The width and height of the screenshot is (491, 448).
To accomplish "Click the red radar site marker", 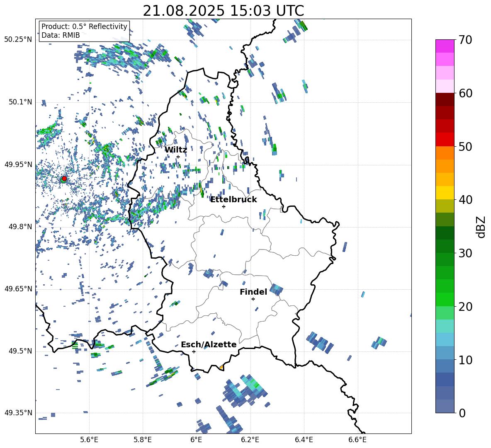I will click(64, 178).
